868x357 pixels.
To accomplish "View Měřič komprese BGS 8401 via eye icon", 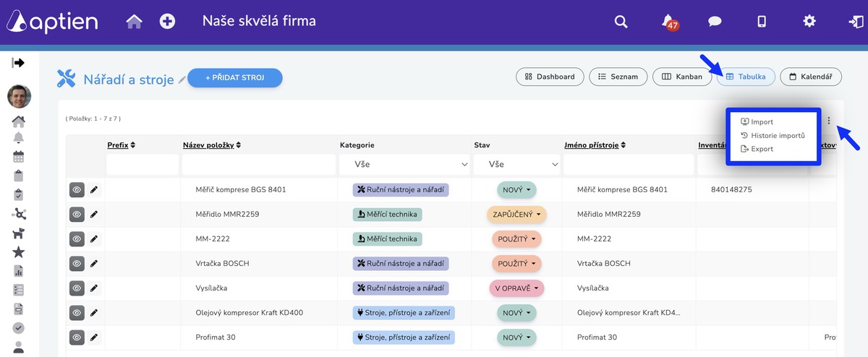I will (77, 190).
